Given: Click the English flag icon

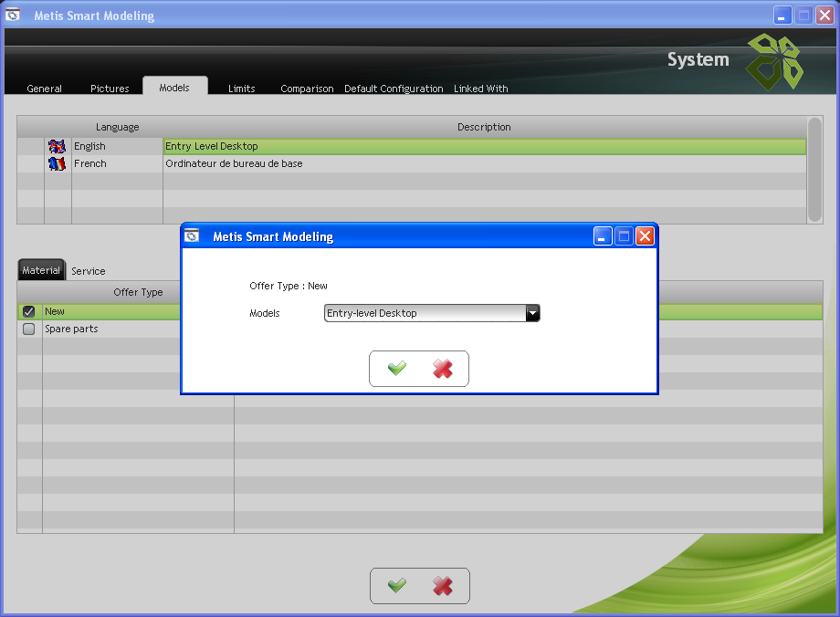Looking at the screenshot, I should (58, 146).
